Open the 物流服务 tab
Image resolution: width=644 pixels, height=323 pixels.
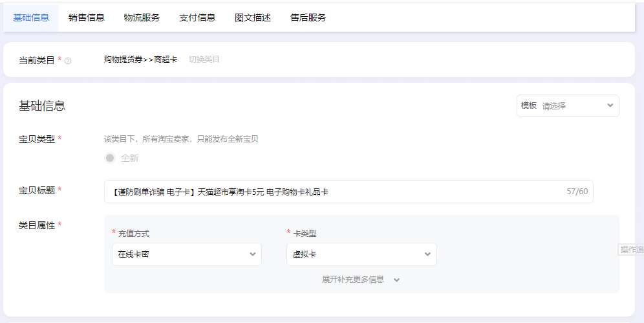pyautogui.click(x=142, y=17)
